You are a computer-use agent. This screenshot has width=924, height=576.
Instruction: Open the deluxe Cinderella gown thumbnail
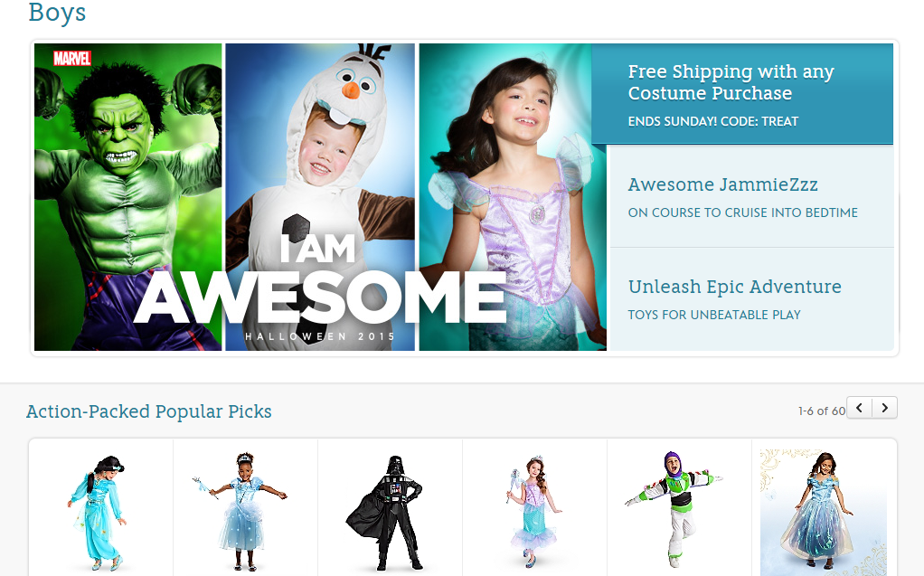click(824, 512)
